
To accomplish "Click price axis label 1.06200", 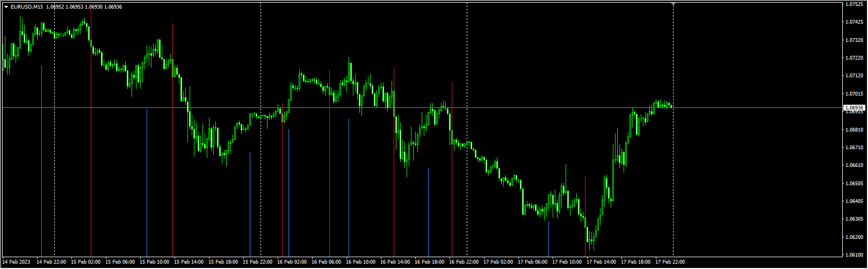I will pos(854,237).
